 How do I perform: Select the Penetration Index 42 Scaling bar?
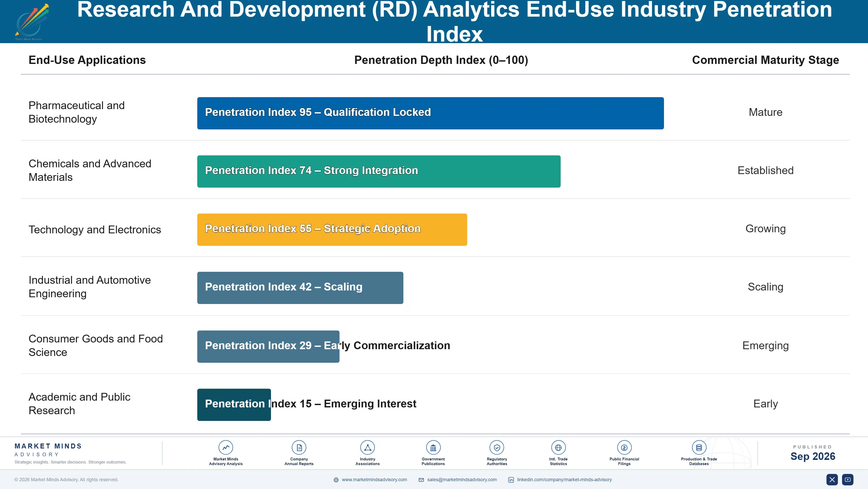tap(300, 288)
